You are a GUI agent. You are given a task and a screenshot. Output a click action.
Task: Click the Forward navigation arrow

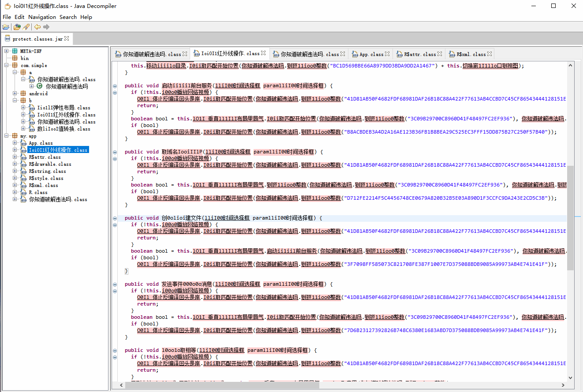pos(46,27)
